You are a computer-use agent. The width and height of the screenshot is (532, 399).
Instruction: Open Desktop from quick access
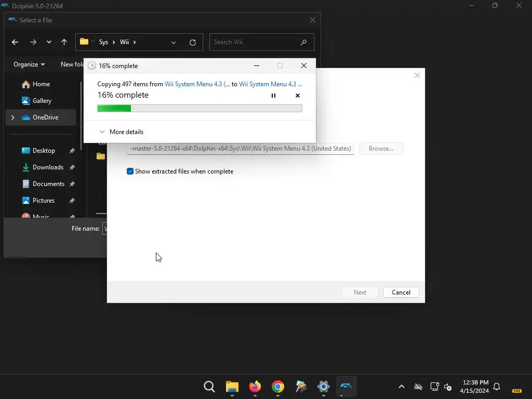[x=38, y=151]
